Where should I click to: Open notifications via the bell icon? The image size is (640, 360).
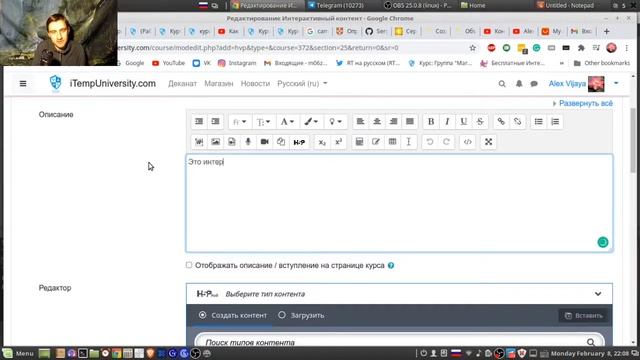coord(519,84)
